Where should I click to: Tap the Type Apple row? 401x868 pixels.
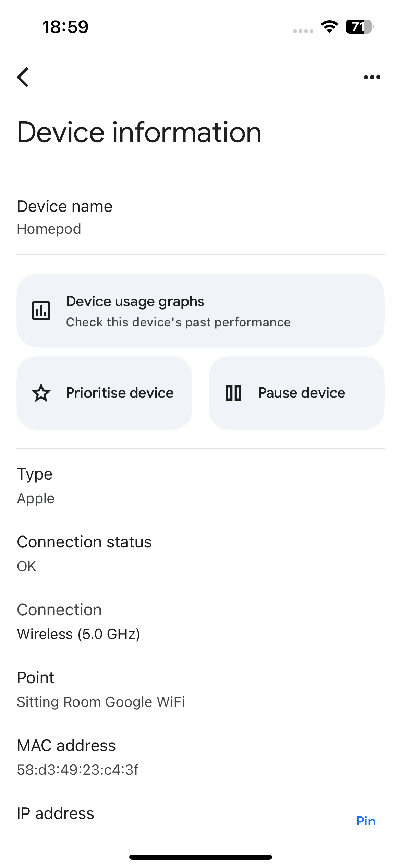coord(36,486)
